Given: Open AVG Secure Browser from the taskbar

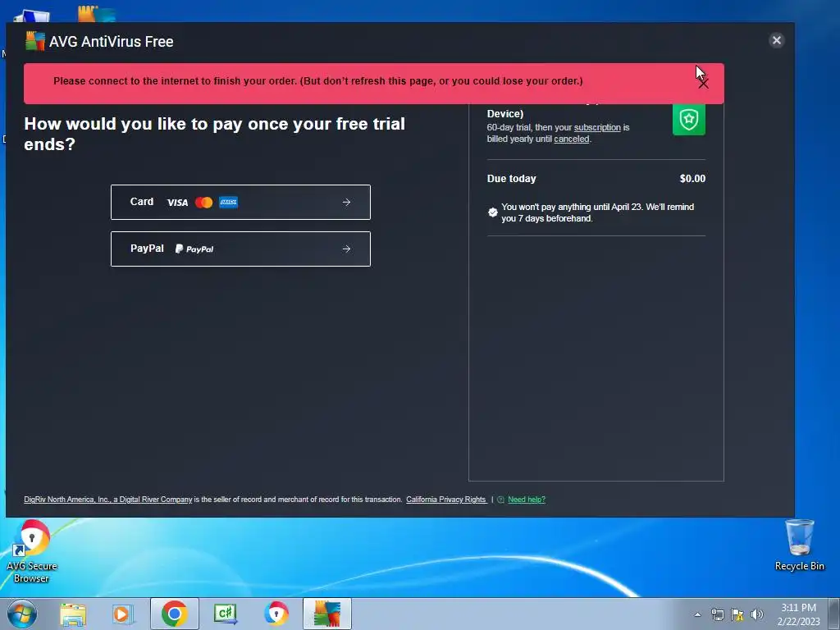Looking at the screenshot, I should 276,614.
